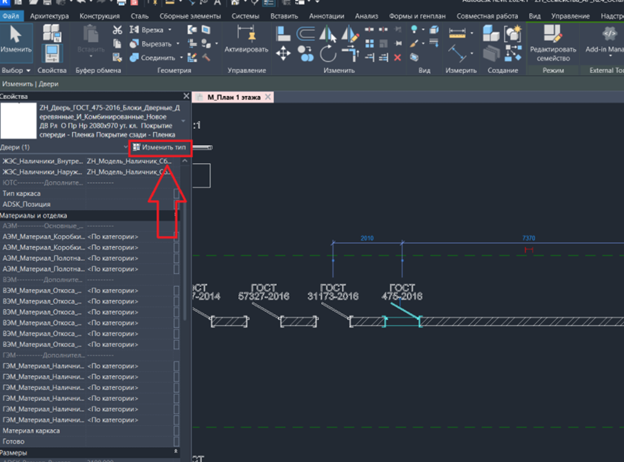Click the Активировать button
Screen dimensions: 624x462
[x=246, y=39]
